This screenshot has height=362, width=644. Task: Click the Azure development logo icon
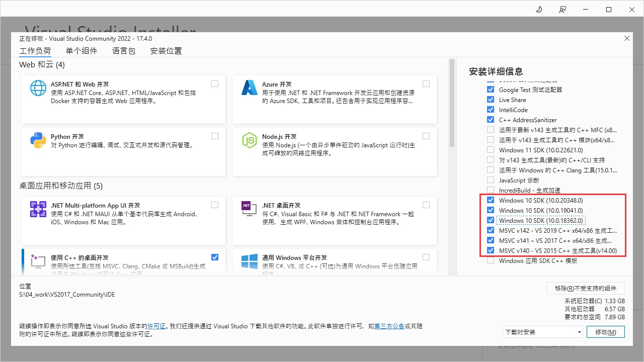click(250, 88)
